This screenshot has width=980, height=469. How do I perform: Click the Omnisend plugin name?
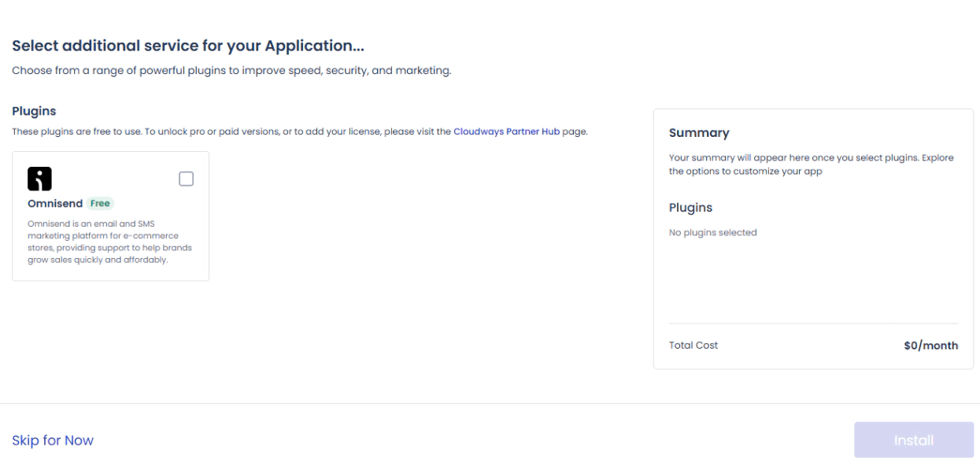tap(55, 204)
